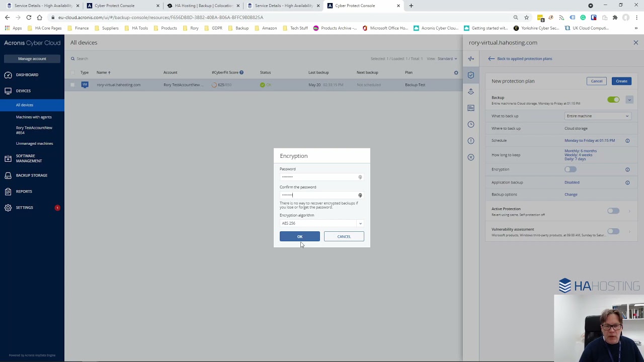Viewport: 644px width, 362px height.
Task: Expand the Active Protection section chevron
Action: [629, 211]
